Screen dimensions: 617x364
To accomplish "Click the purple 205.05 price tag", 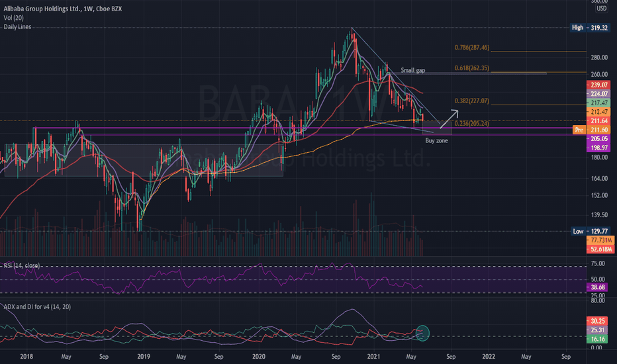I will [598, 138].
